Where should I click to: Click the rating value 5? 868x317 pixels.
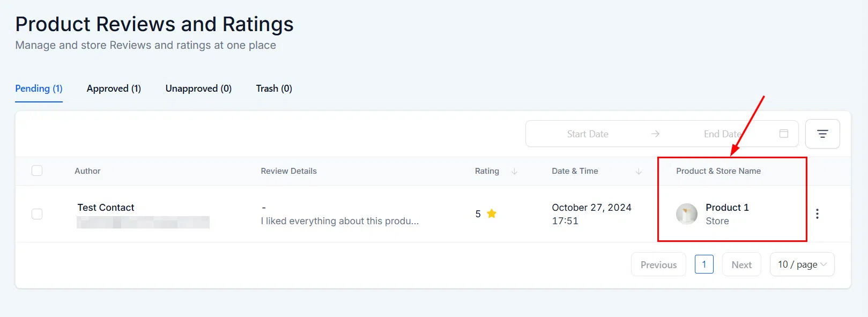(478, 214)
